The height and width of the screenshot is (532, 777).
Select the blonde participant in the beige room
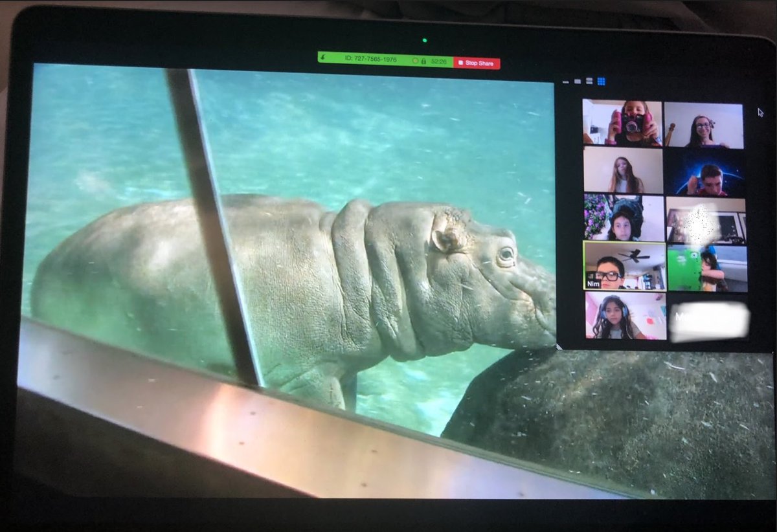623,170
